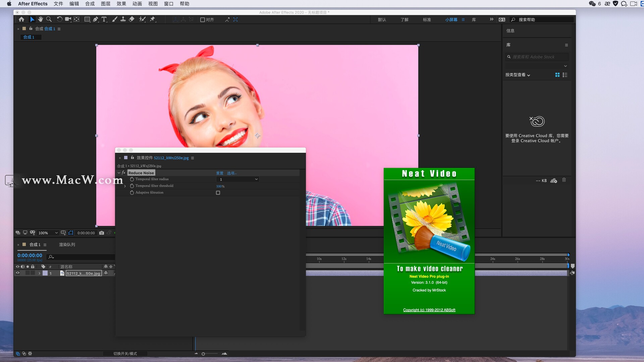Screen dimensions: 644x362
Task: Select the Zoom magnifier tool
Action: 49,19
